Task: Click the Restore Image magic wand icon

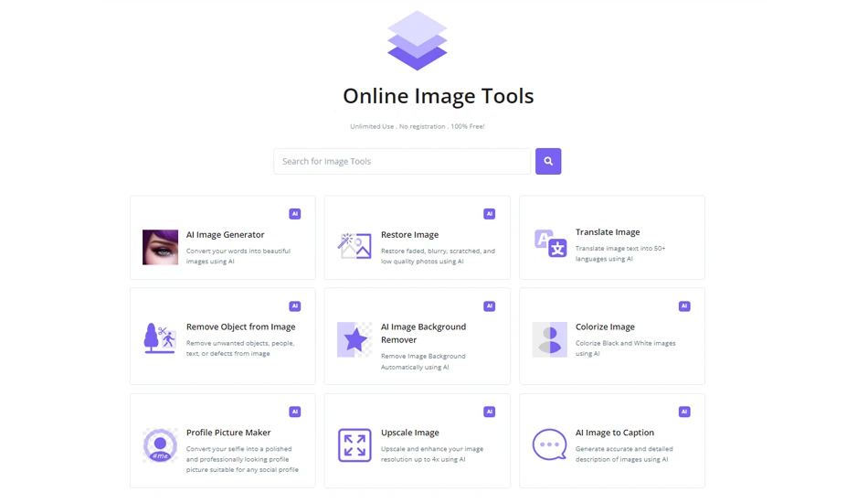Action: (355, 246)
